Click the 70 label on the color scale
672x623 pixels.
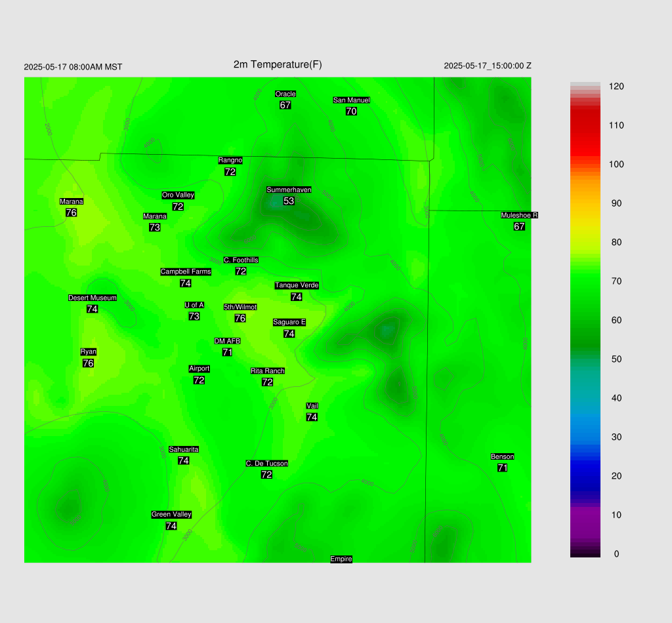coord(616,281)
